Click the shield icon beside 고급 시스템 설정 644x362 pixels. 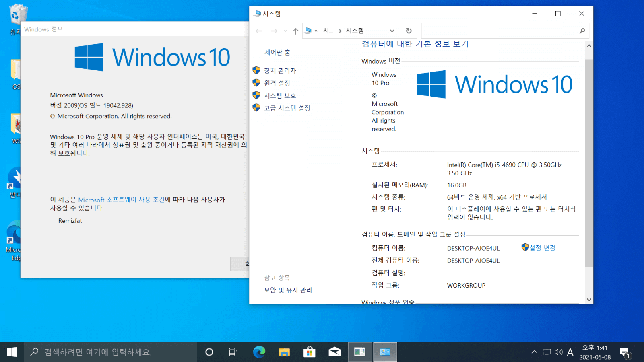coord(256,108)
